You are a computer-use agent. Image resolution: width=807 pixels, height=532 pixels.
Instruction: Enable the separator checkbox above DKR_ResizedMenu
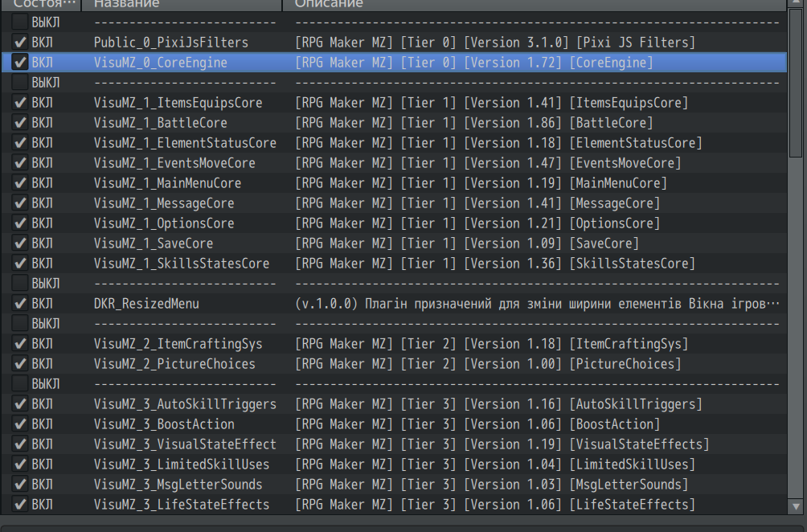point(20,284)
